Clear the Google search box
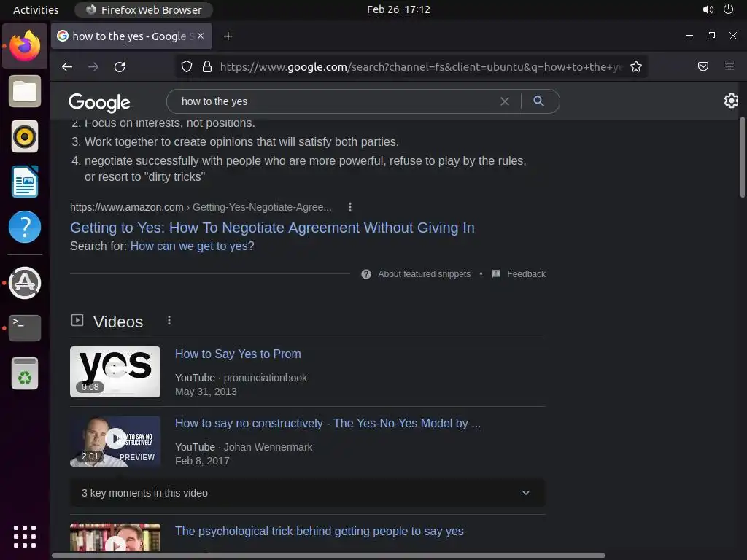Viewport: 747px width, 560px height. click(x=505, y=101)
